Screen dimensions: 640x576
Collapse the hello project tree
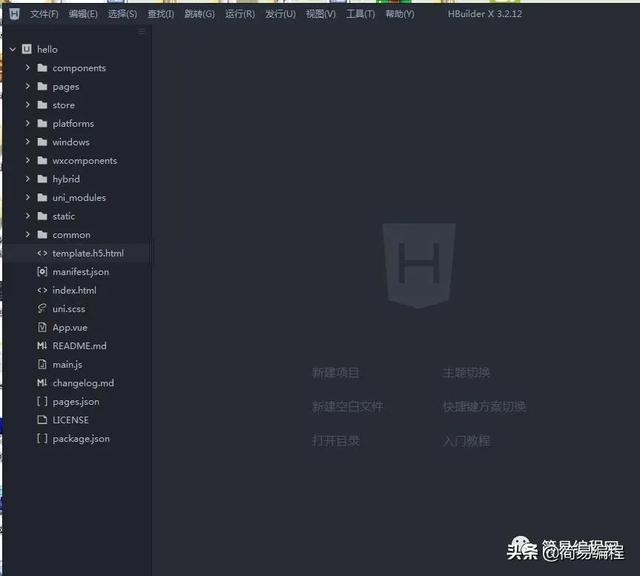click(x=13, y=49)
